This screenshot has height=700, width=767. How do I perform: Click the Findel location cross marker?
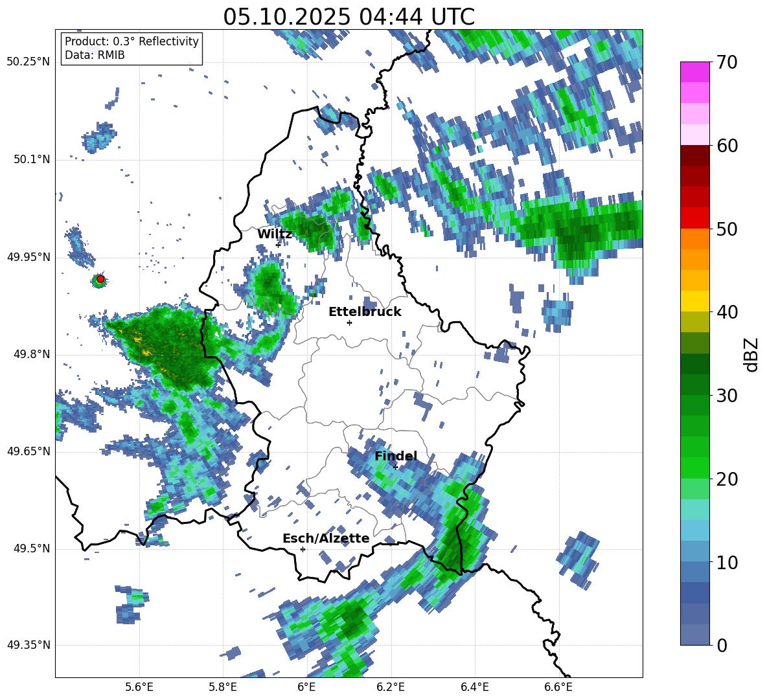tap(395, 467)
